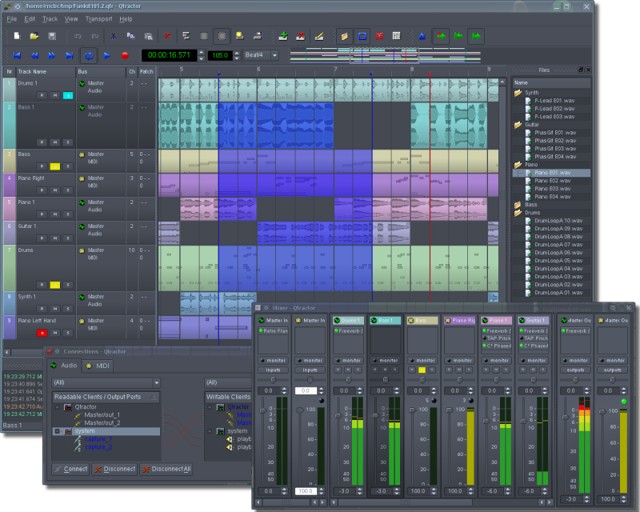Jump to the end with the transport Forward button
This screenshot has height=512, width=640.
(x=69, y=56)
